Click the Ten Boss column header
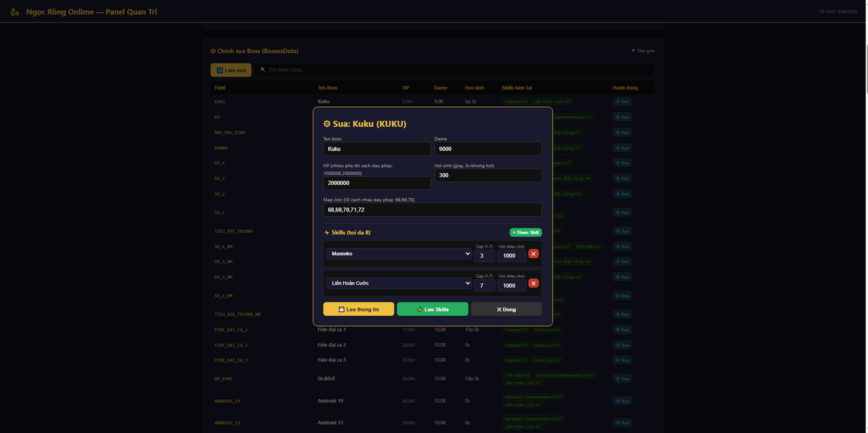The height and width of the screenshot is (433, 868). [328, 87]
